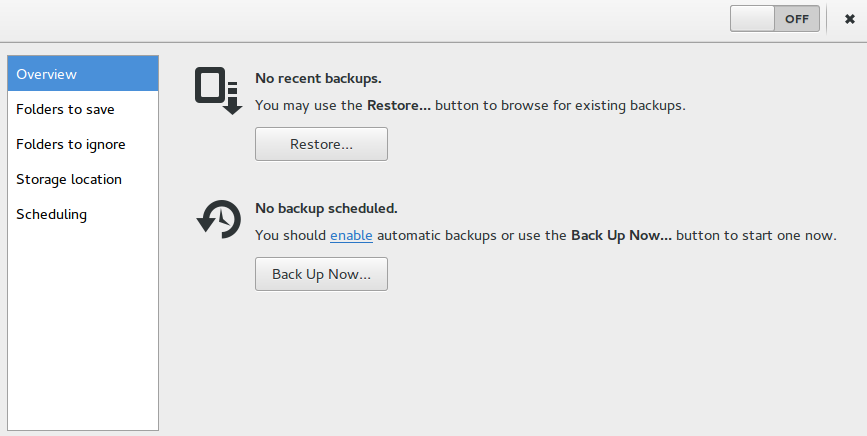Screen dimensions: 867x436
Task: Go to Storage location settings
Action: coord(83,179)
